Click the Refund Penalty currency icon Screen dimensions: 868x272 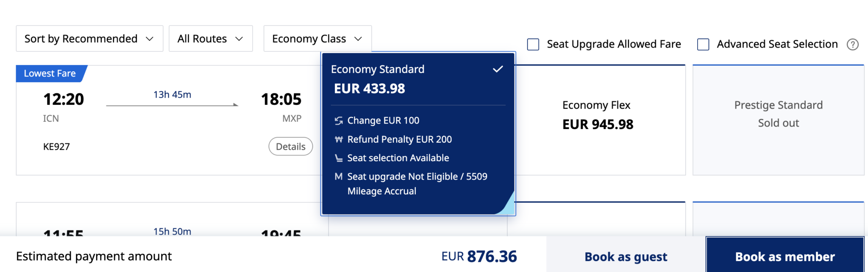tap(339, 140)
